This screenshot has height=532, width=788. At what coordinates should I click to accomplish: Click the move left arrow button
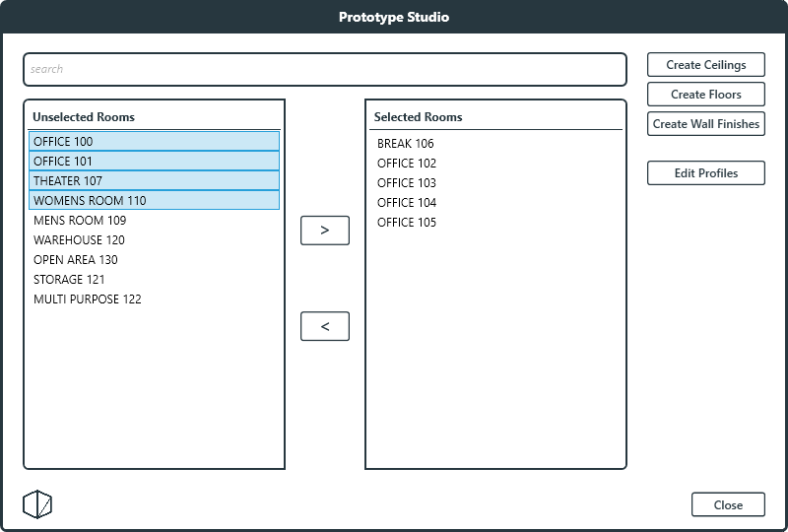pos(325,326)
